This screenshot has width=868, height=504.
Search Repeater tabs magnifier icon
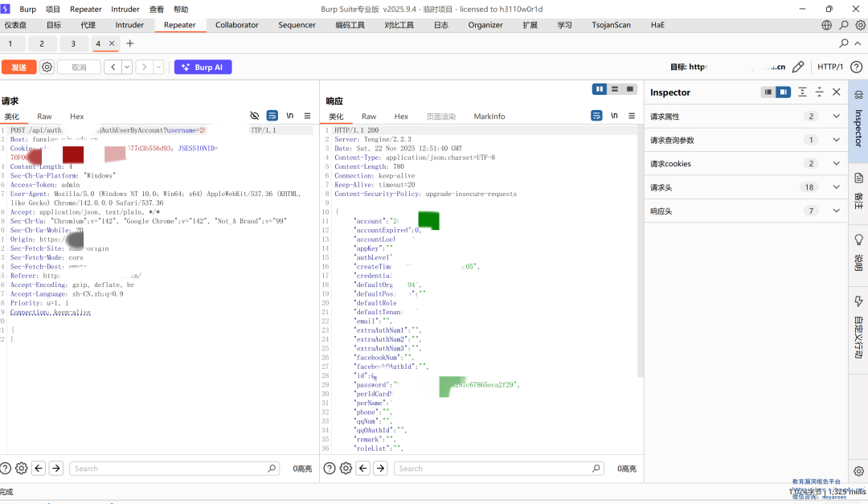coord(844,43)
